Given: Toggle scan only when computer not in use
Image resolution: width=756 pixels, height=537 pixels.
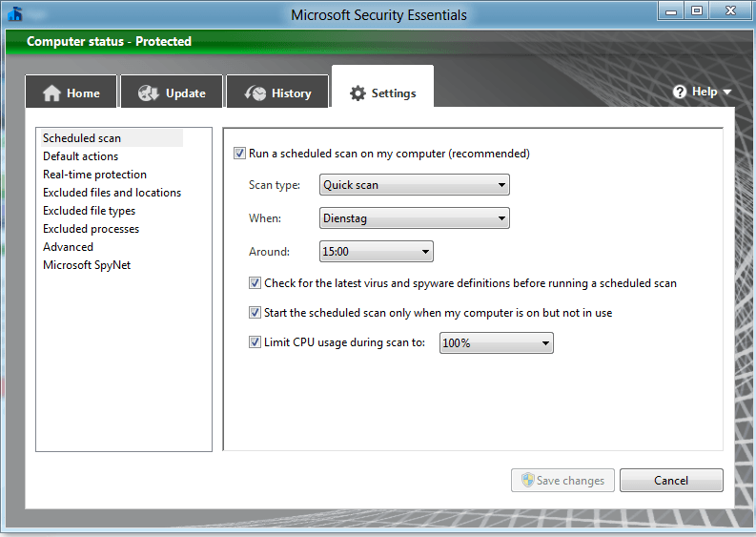Looking at the screenshot, I should 255,313.
